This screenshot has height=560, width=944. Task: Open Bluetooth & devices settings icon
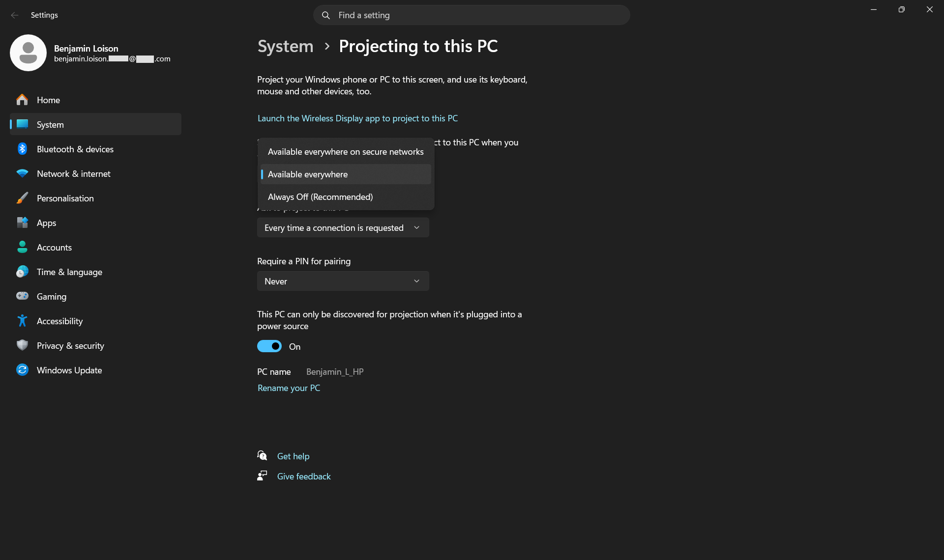click(22, 149)
